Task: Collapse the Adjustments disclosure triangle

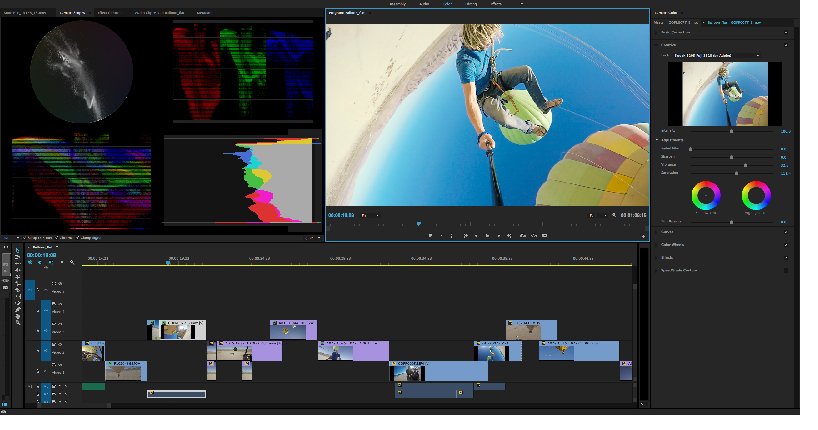Action: pyautogui.click(x=657, y=140)
